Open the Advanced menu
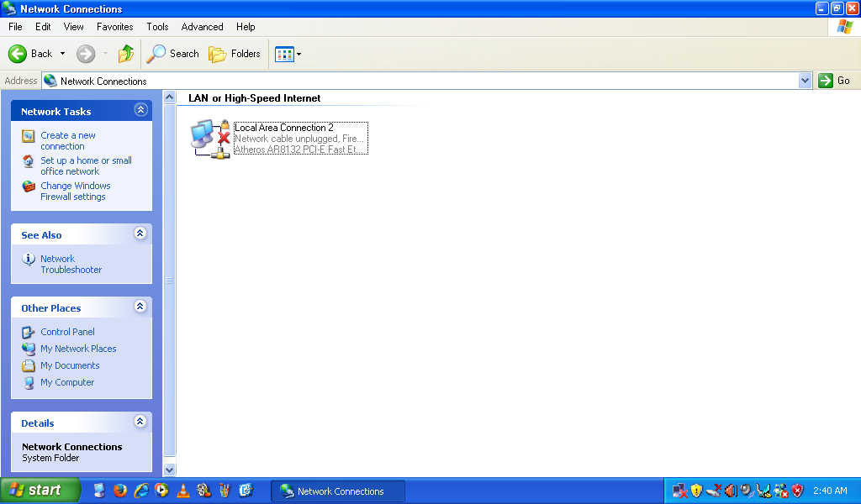 point(202,27)
